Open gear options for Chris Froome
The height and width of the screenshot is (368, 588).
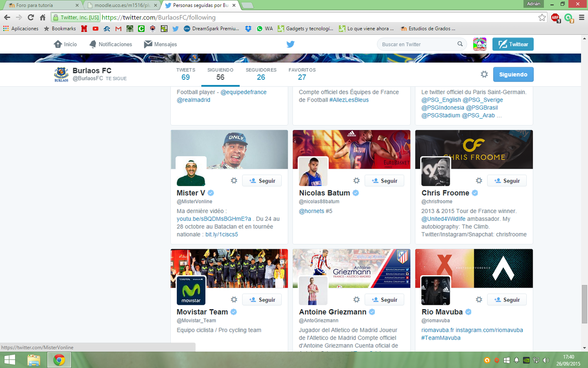point(479,181)
